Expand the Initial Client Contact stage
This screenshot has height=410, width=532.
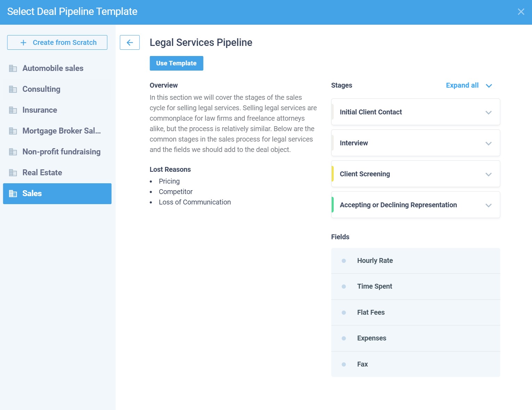488,112
